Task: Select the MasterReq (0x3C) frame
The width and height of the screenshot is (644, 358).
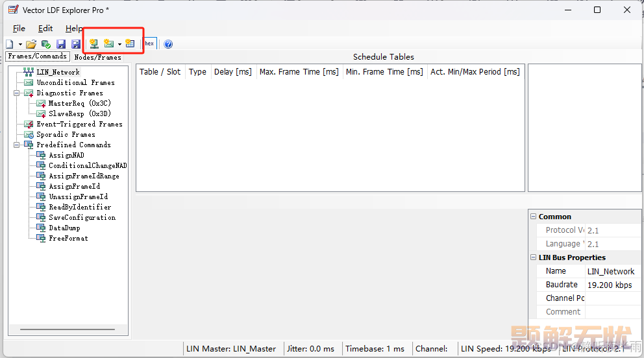Action: 80,103
